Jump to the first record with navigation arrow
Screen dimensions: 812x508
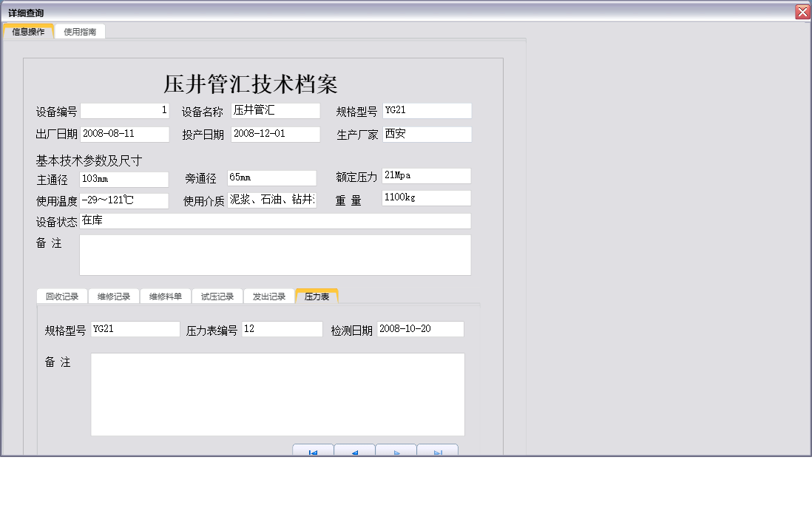pos(313,450)
